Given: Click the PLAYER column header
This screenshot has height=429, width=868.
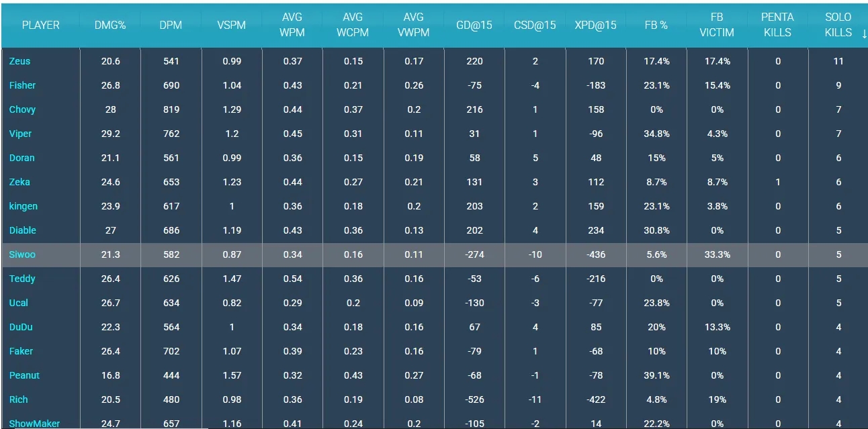Looking at the screenshot, I should point(40,25).
